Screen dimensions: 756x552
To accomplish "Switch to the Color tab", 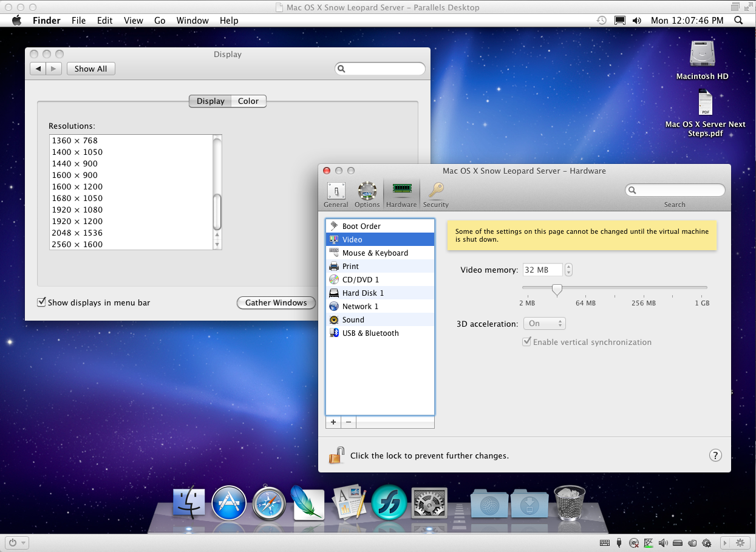I will point(248,101).
